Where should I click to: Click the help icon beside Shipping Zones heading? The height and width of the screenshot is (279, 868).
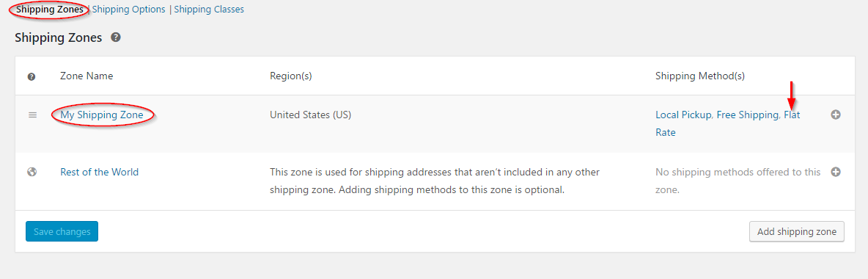(x=116, y=37)
